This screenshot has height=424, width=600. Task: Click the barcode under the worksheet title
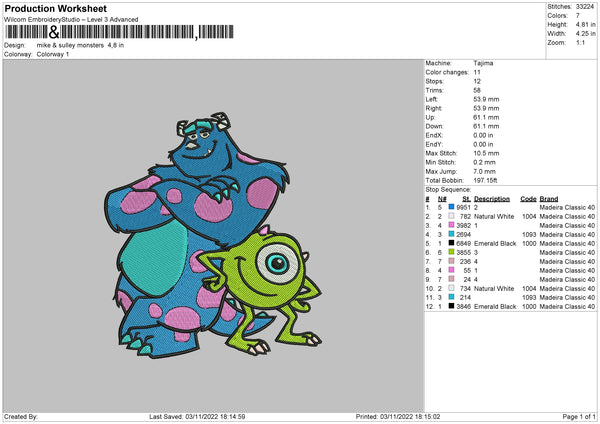point(119,32)
